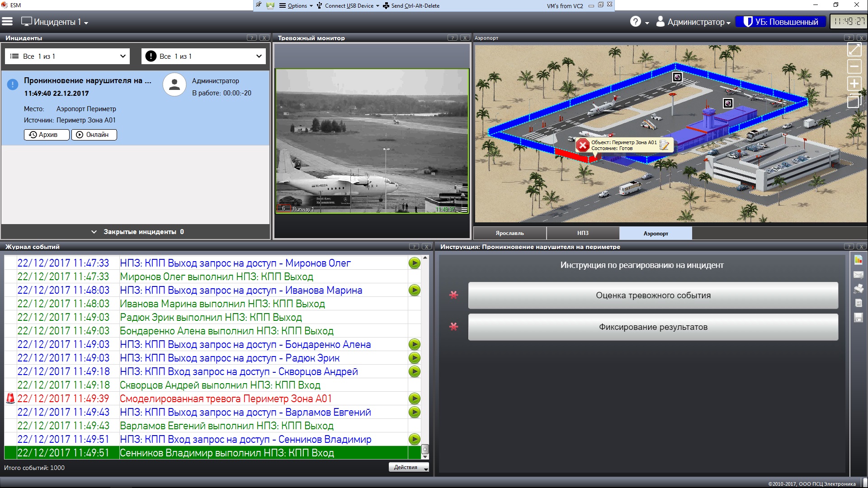Open the Все priority filter with the exclamation icon
The image size is (868, 488).
click(x=203, y=56)
